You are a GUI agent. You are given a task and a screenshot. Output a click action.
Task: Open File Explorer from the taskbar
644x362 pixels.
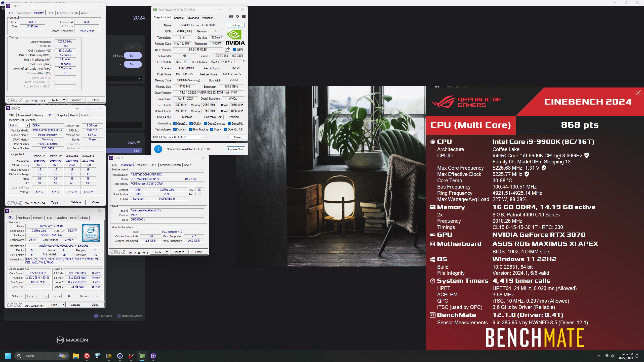[x=75, y=356]
